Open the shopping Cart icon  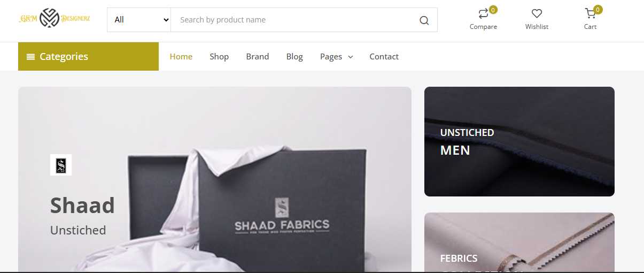click(x=590, y=13)
